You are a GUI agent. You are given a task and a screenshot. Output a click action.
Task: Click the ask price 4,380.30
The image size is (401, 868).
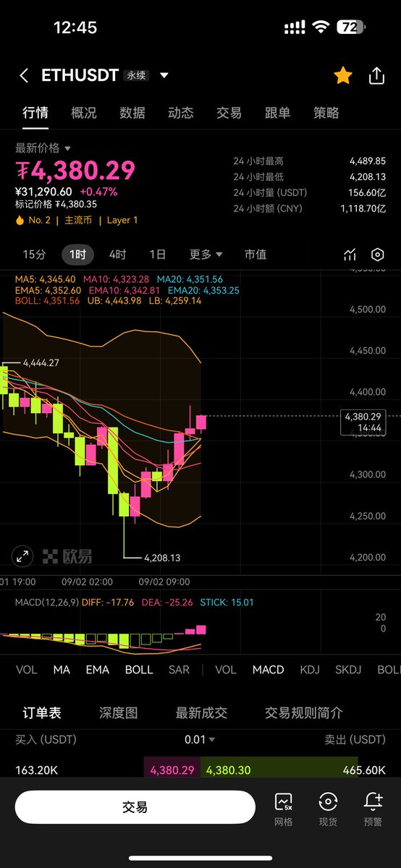[x=229, y=770]
